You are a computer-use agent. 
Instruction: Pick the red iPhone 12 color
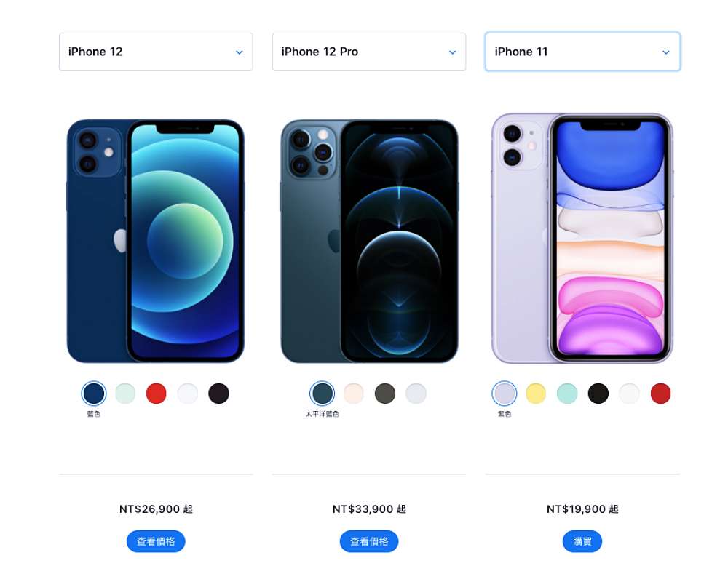[x=156, y=394]
